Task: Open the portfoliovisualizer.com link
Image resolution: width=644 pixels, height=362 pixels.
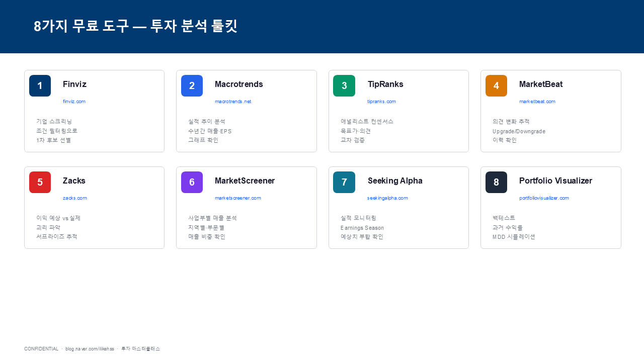Action: pos(544,198)
